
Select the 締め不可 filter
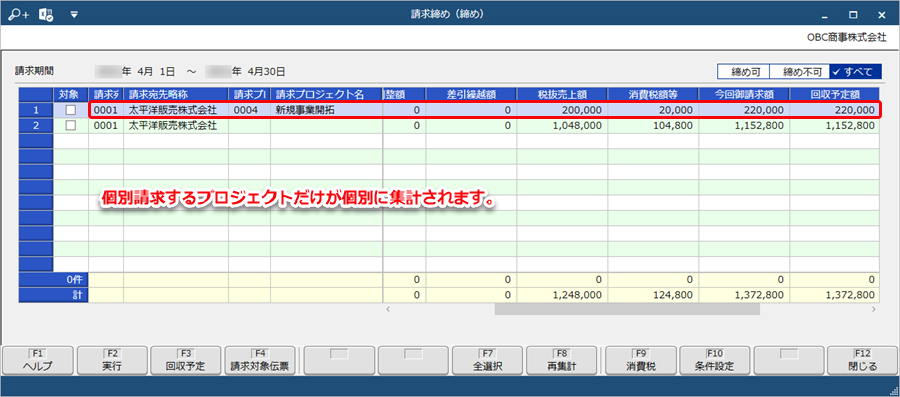click(800, 72)
